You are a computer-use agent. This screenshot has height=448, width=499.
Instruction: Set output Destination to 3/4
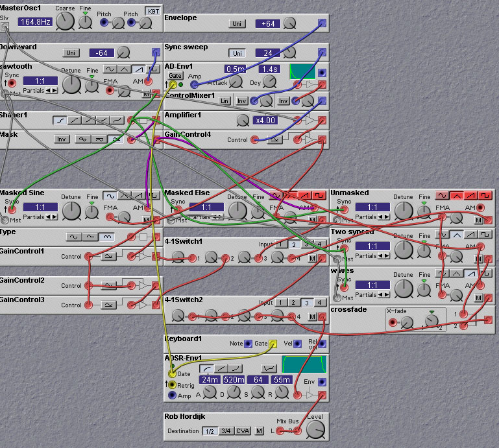point(226,430)
